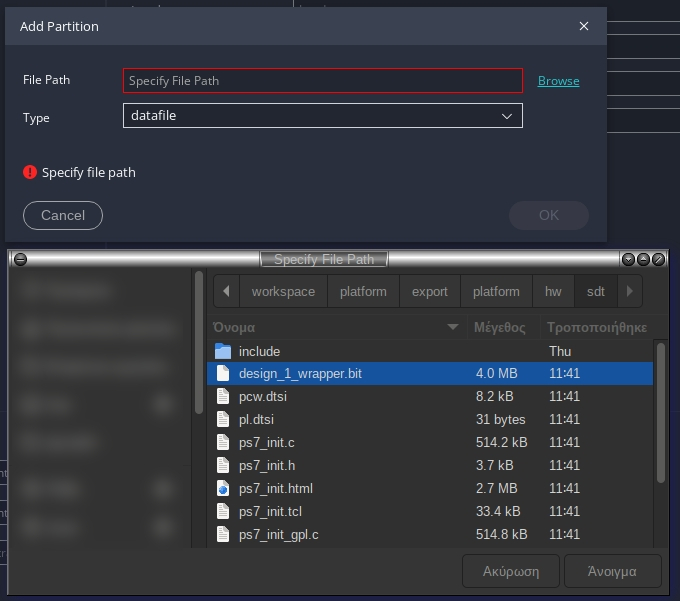
Task: Select the first platform path segment
Action: click(x=363, y=291)
